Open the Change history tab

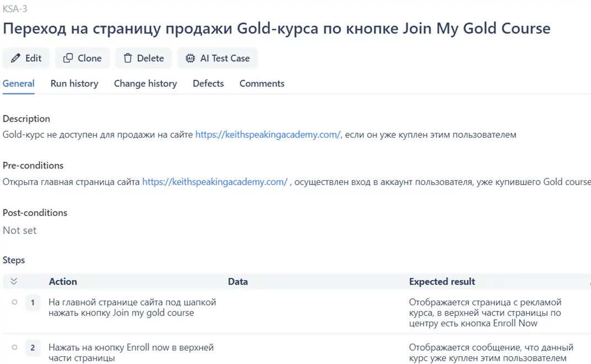click(x=145, y=83)
